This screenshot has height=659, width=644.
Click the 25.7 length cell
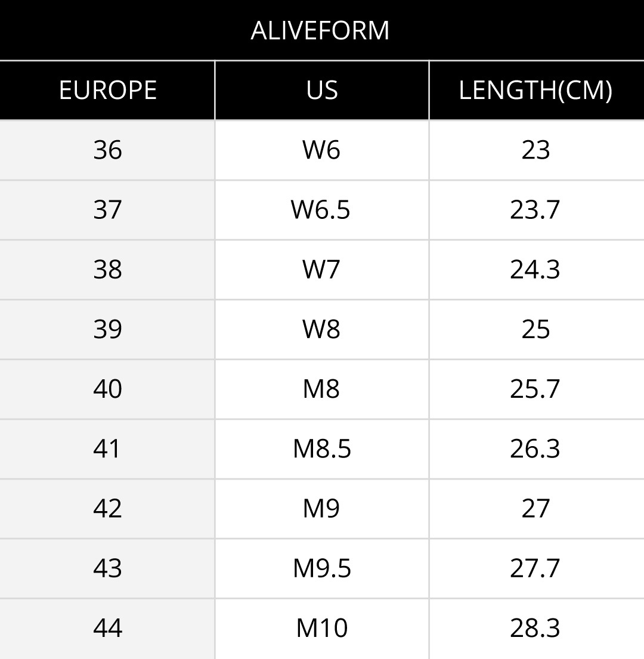tap(535, 389)
